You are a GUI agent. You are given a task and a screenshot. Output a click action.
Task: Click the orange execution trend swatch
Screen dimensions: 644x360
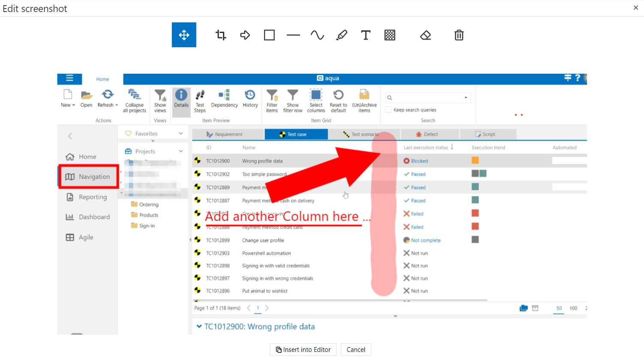[x=475, y=160]
